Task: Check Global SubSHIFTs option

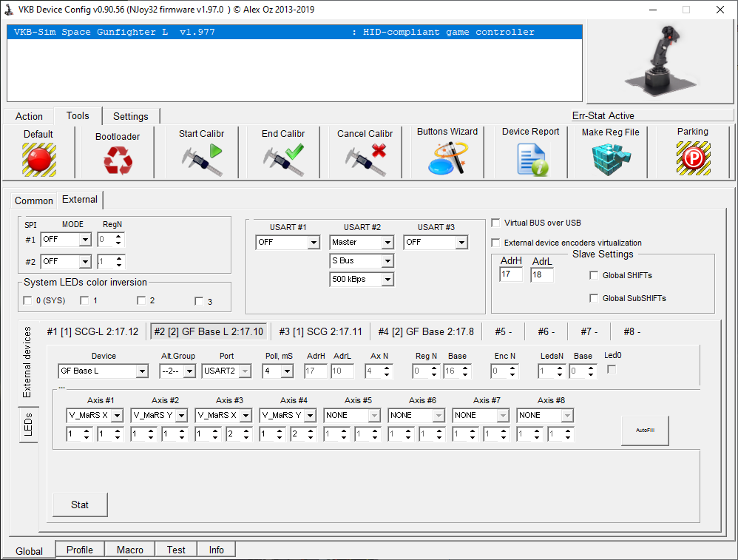Action: pyautogui.click(x=594, y=298)
